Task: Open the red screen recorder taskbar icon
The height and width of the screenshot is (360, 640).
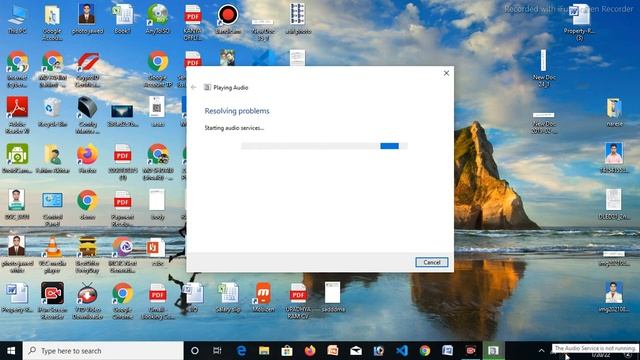Action: 471,351
